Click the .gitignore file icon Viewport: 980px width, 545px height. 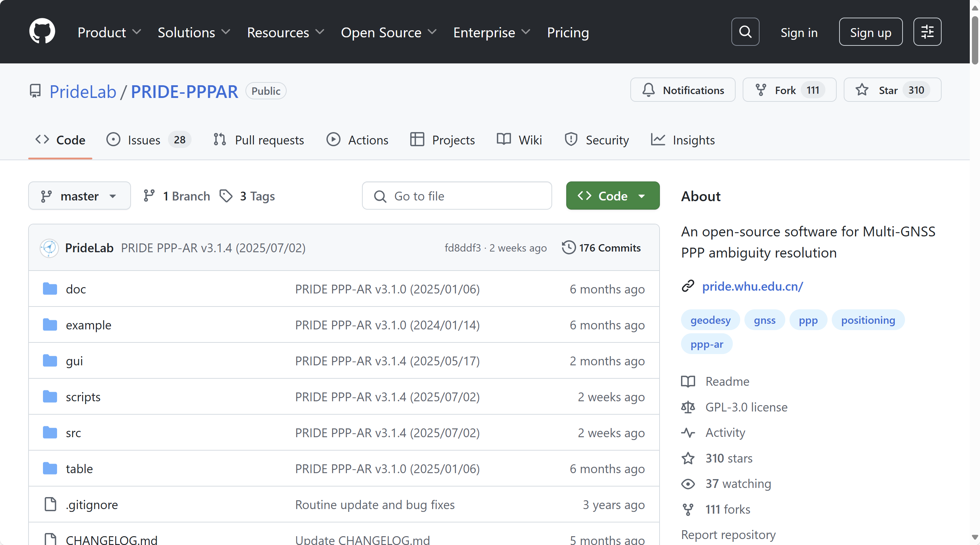click(x=50, y=504)
